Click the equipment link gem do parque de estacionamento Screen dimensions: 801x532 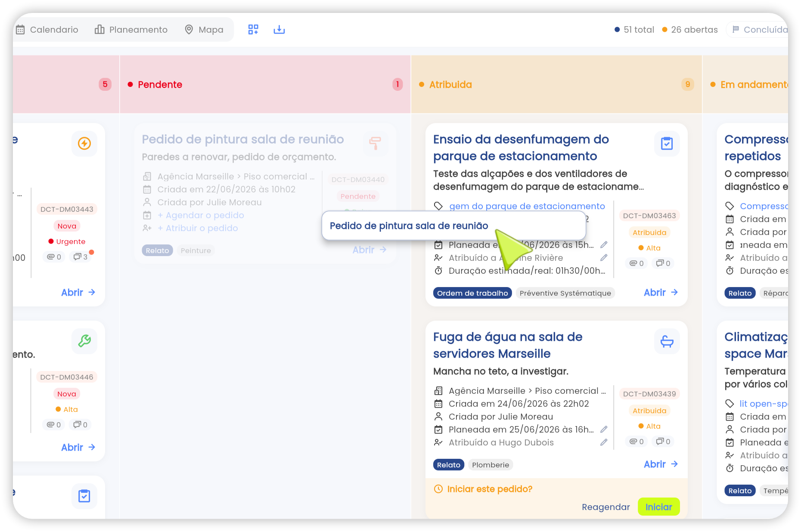527,206
